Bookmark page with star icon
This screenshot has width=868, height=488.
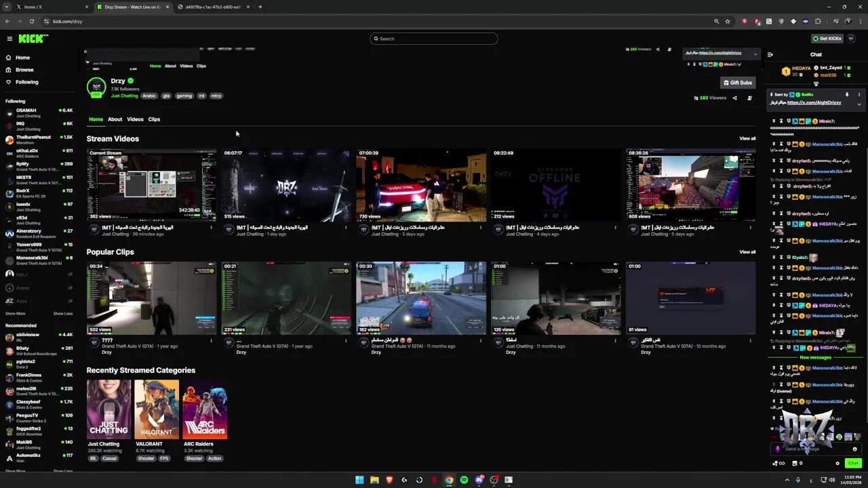tap(728, 21)
